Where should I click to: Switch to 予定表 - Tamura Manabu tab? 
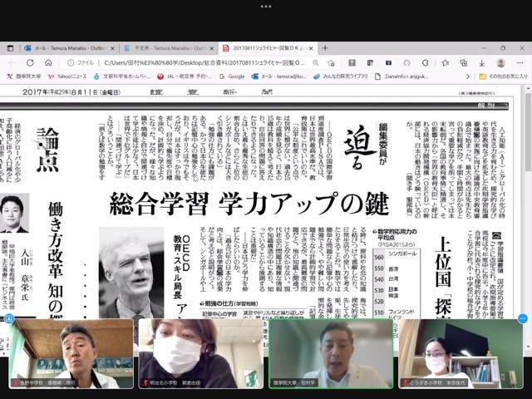[169, 48]
